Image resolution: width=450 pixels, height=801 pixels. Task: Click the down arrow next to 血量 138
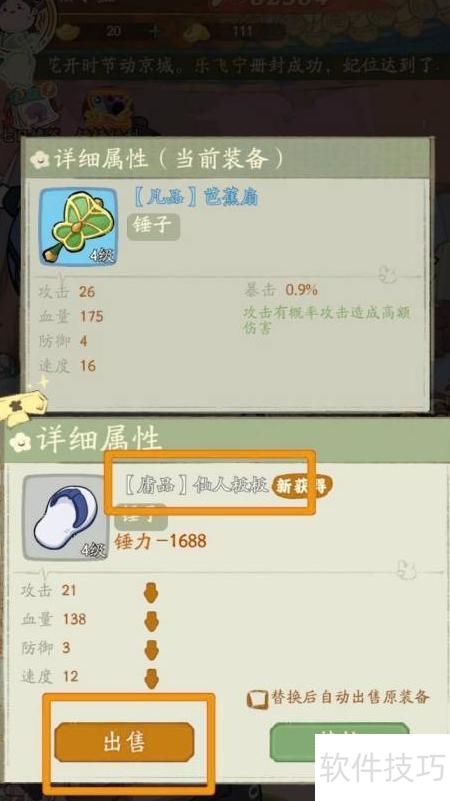pyautogui.click(x=151, y=622)
